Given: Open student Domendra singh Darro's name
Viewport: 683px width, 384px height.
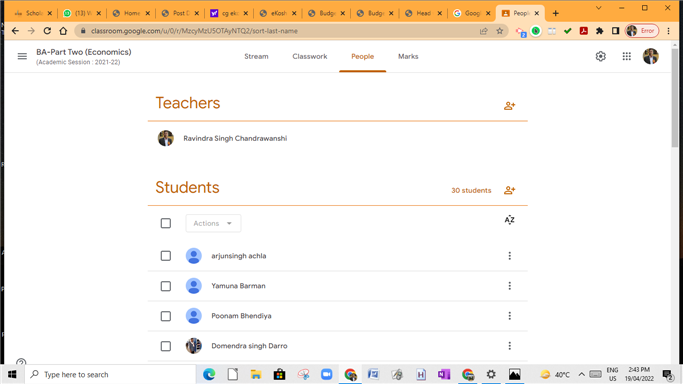Looking at the screenshot, I should click(249, 346).
